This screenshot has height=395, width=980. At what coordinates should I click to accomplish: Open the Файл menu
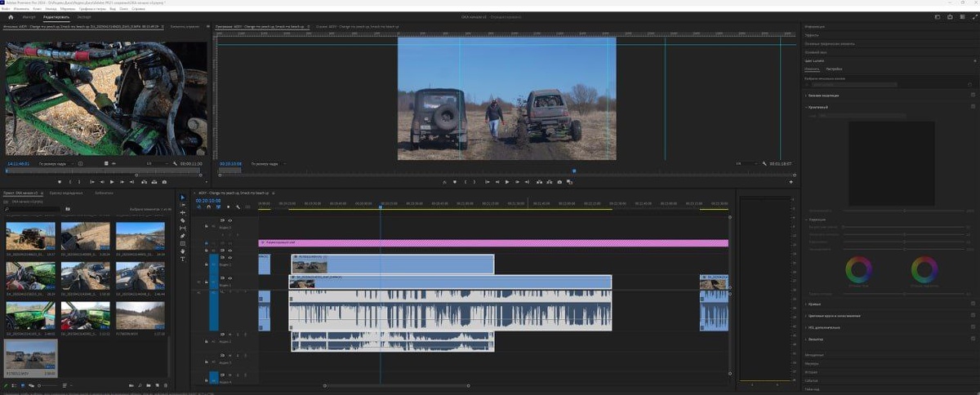pyautogui.click(x=6, y=8)
